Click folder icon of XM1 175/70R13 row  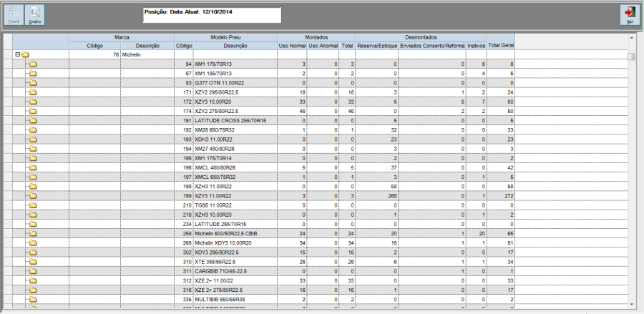coord(33,64)
